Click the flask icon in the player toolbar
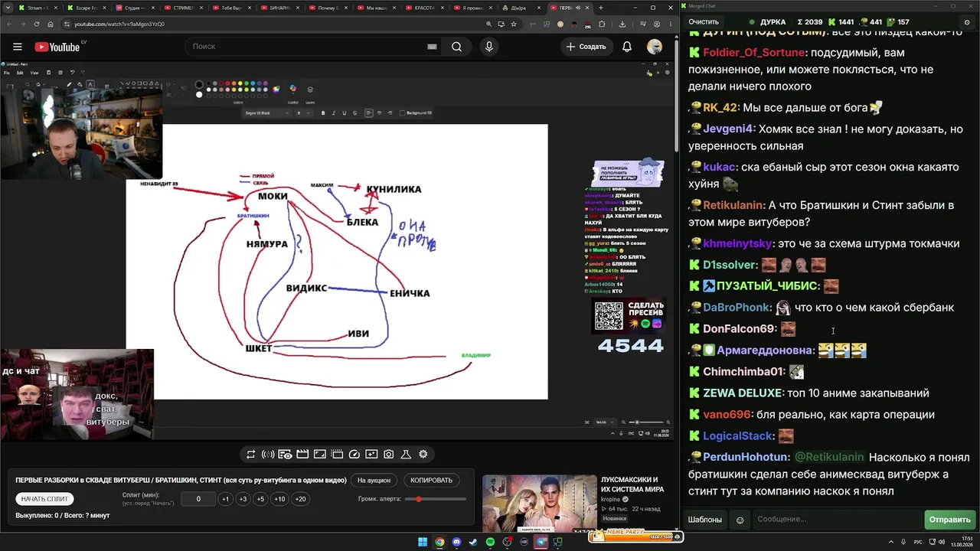The height and width of the screenshot is (551, 980). click(406, 455)
